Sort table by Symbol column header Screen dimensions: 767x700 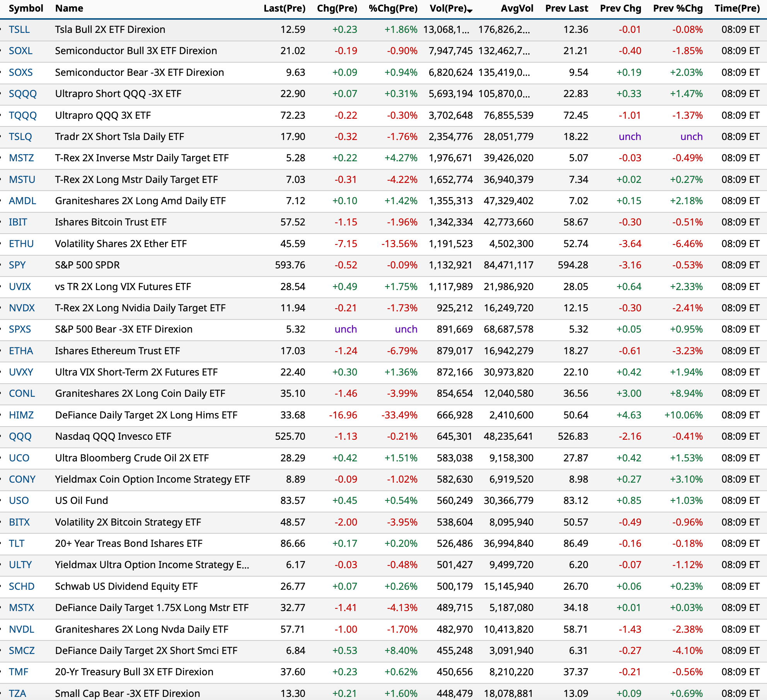26,9
